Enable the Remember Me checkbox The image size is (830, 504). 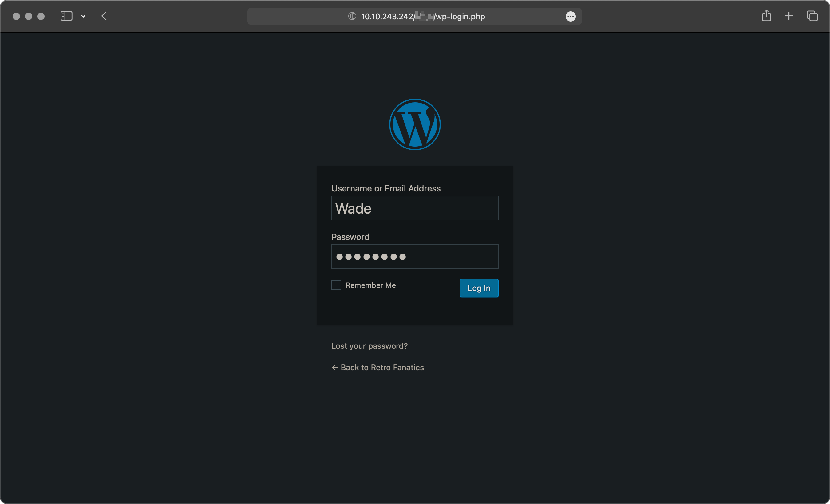tap(336, 285)
